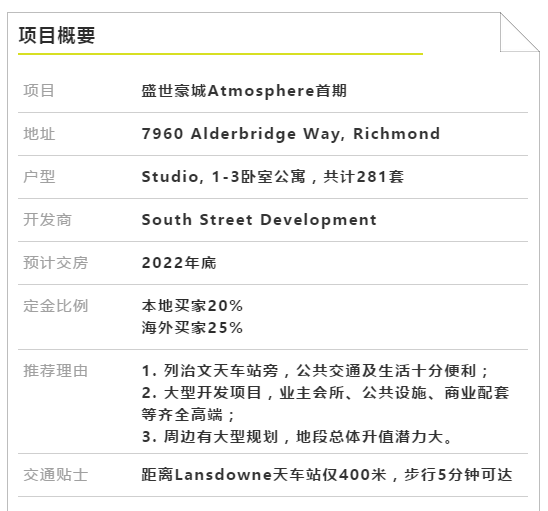The image size is (548, 511).
Task: Select the 项目 row label
Action: pos(39,91)
